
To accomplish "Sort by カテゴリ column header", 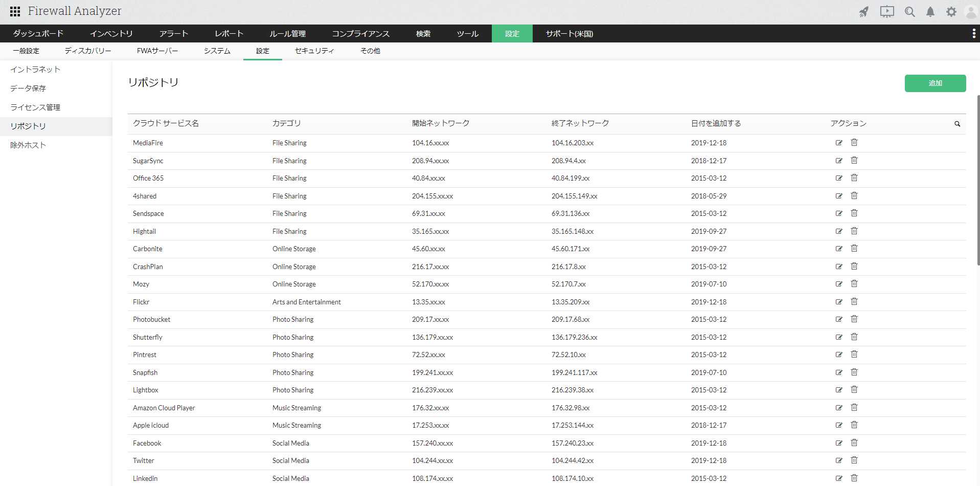I will (287, 123).
